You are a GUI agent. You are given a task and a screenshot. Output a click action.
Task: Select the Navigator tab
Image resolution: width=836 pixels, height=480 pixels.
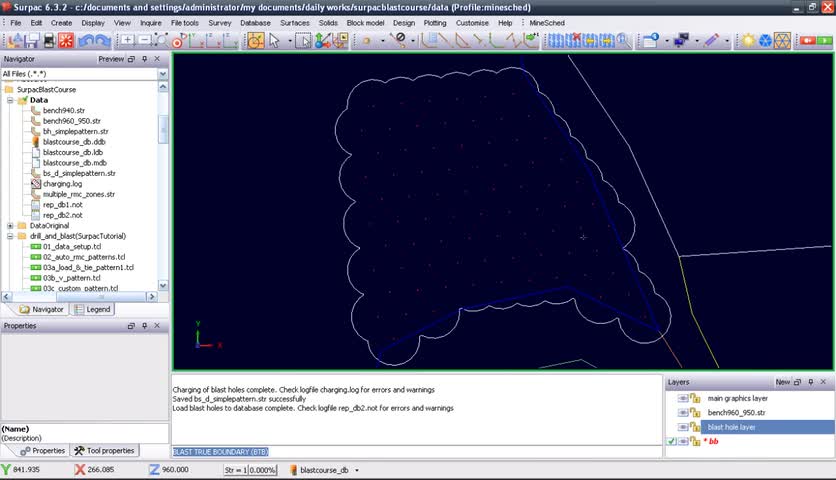click(41, 309)
